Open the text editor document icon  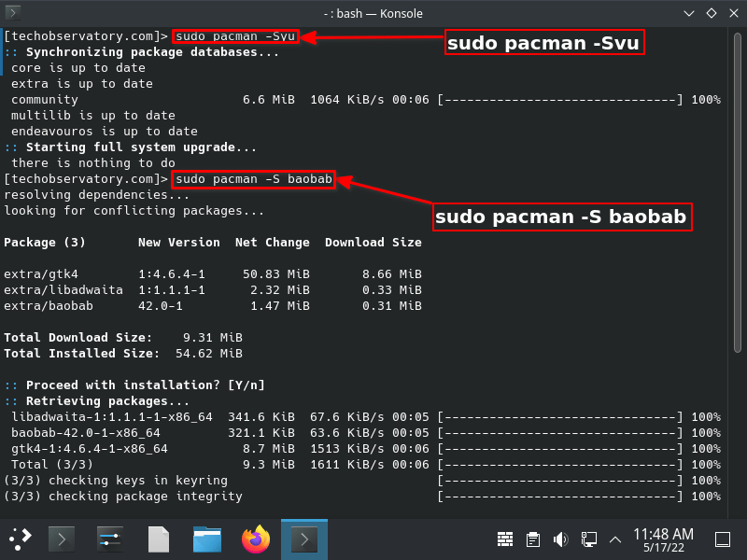click(x=159, y=539)
